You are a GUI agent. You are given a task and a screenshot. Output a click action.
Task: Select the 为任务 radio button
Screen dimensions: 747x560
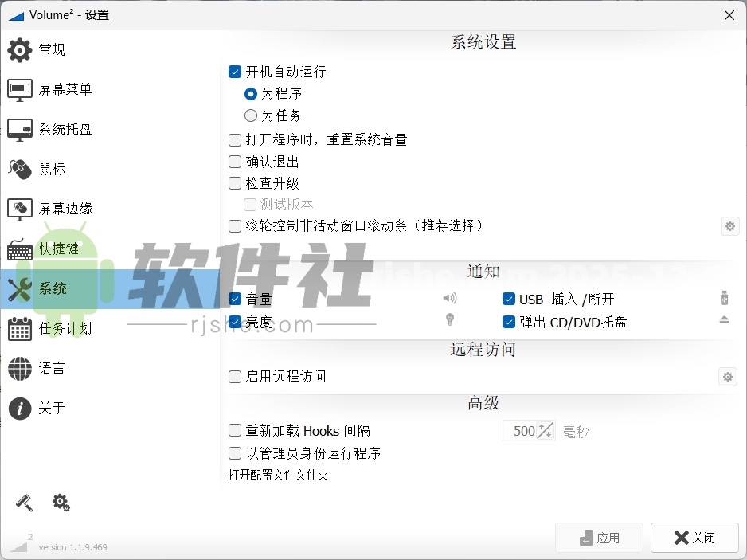point(249,116)
